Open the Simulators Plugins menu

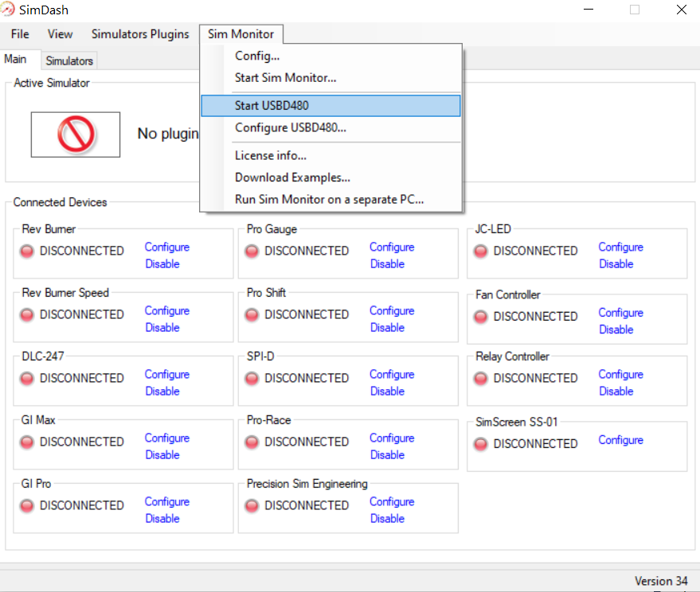(x=140, y=34)
